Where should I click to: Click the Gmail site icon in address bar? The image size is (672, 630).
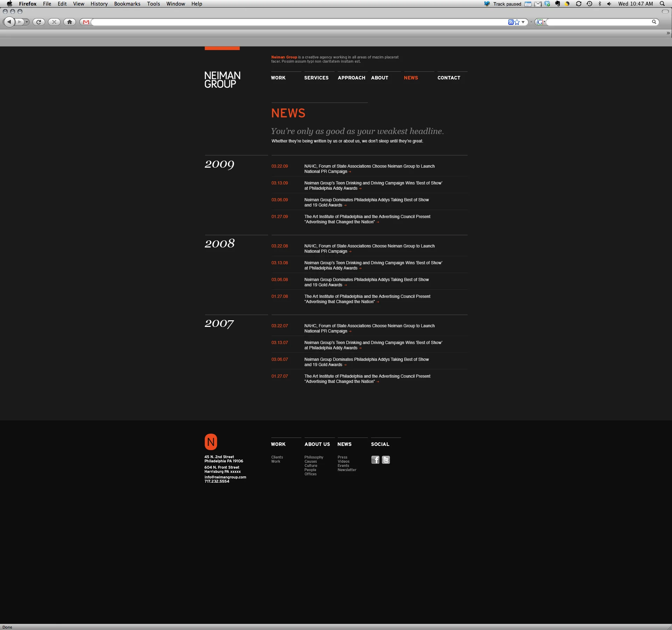[86, 22]
